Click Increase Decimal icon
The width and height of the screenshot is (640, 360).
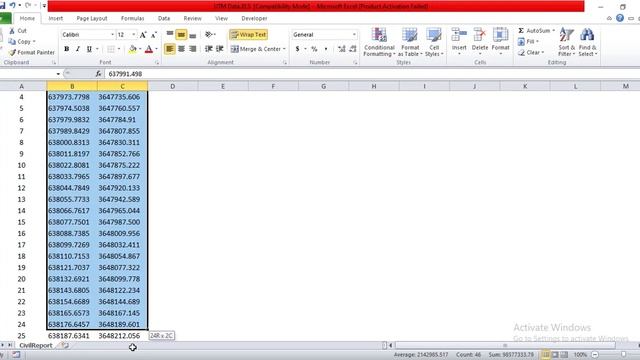[342, 49]
